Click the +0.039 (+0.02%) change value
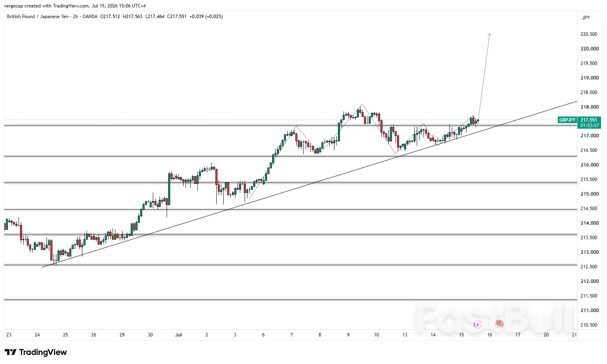This screenshot has width=607, height=364. [x=206, y=17]
